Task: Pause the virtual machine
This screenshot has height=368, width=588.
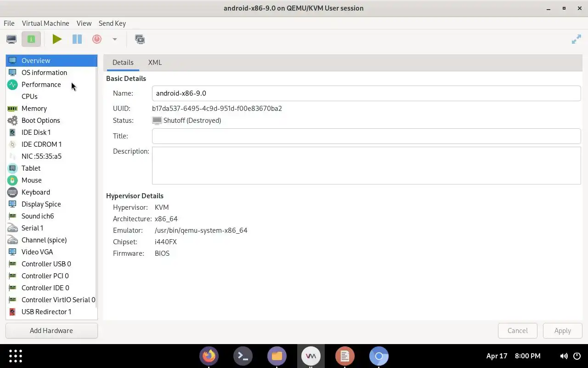Action: tap(77, 39)
